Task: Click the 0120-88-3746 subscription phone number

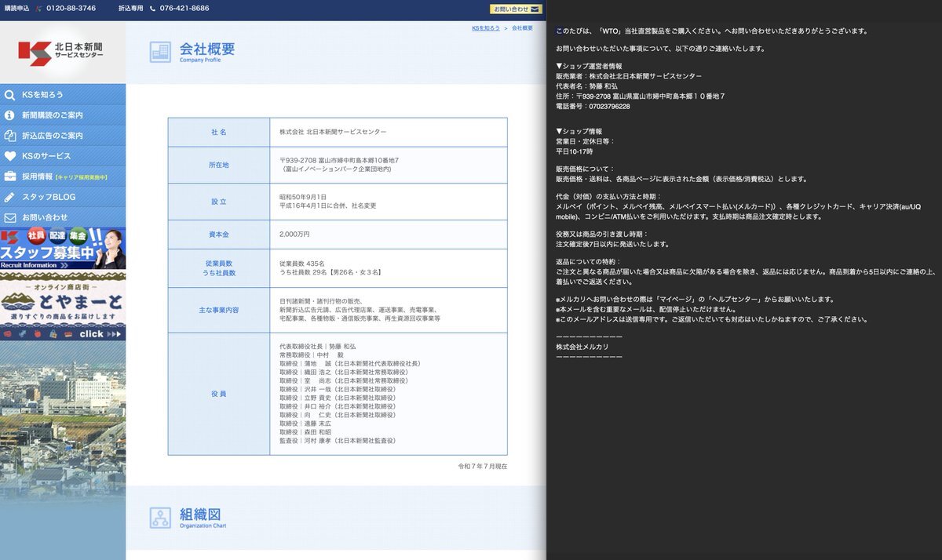Action: 71,9
